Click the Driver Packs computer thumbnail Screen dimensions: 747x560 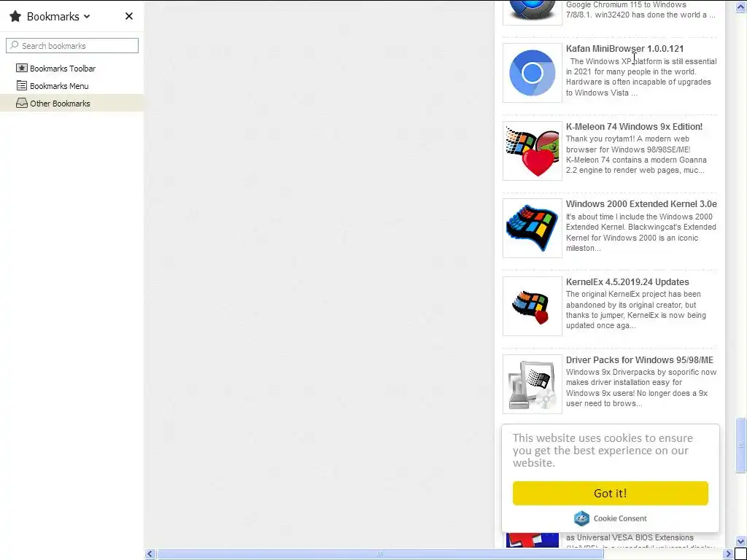(x=532, y=384)
